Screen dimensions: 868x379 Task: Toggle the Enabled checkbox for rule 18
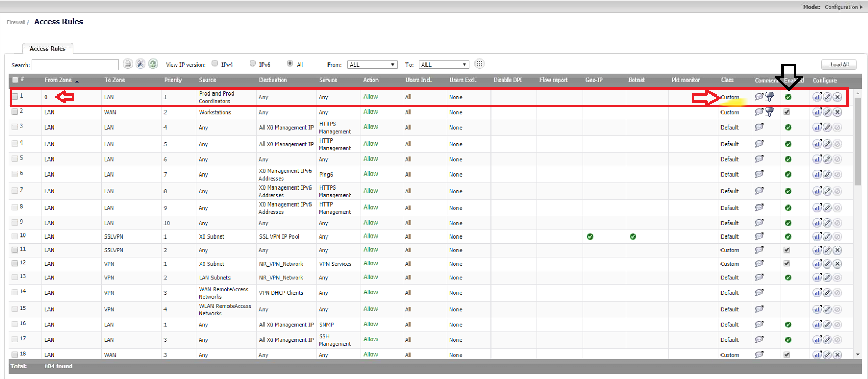click(x=787, y=355)
